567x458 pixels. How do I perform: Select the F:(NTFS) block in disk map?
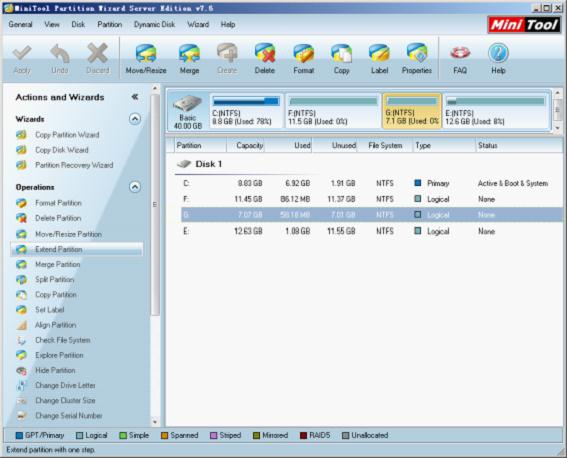pos(333,110)
